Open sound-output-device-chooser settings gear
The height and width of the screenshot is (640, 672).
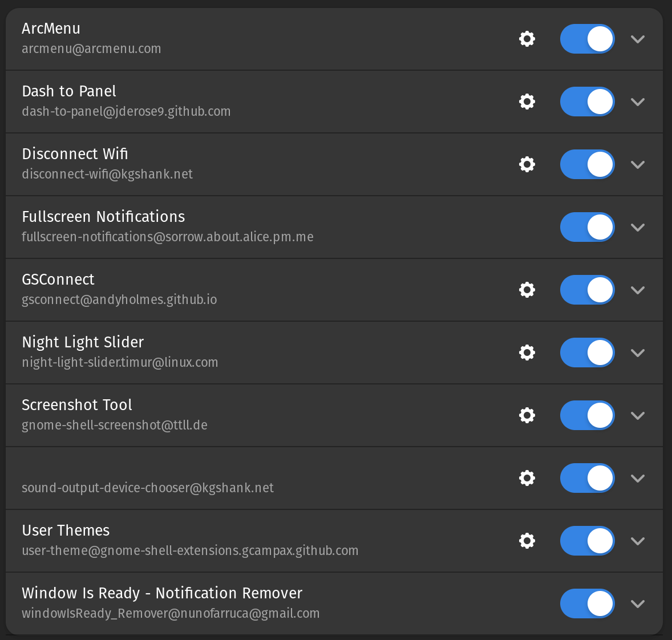click(x=527, y=478)
